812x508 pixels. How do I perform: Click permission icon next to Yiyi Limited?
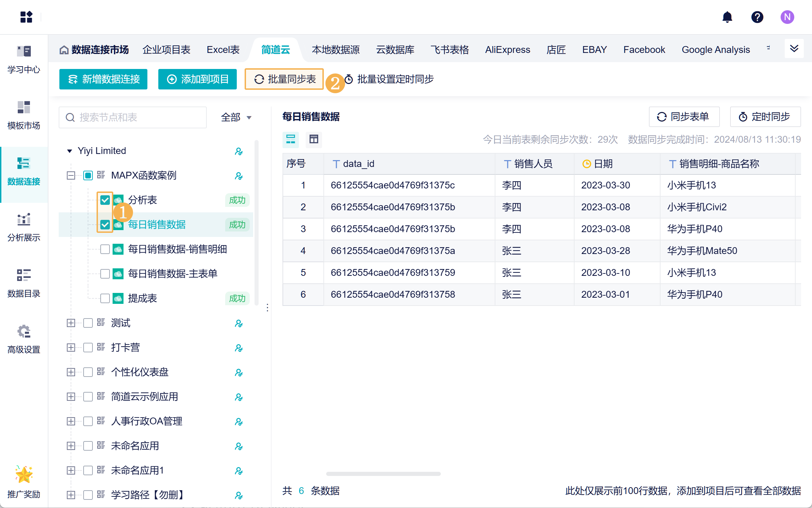[238, 151]
